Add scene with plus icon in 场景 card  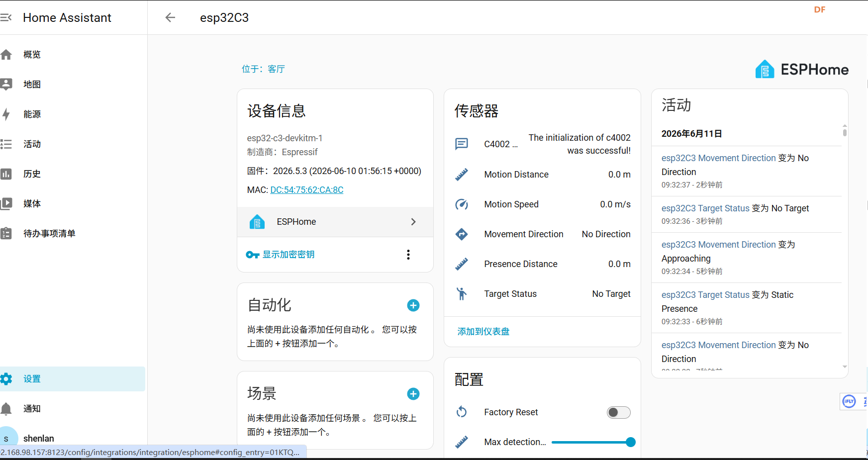click(413, 394)
